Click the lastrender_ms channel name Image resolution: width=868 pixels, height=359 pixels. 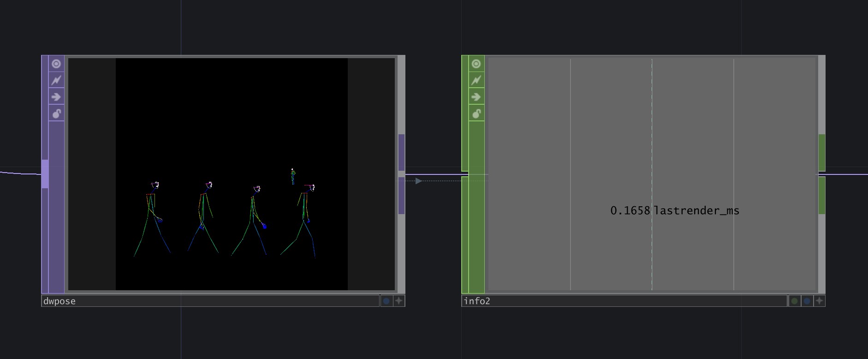coord(696,211)
